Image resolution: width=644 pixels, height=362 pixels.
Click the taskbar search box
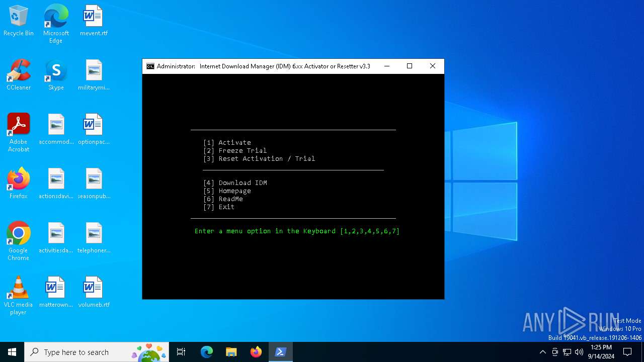pos(97,352)
